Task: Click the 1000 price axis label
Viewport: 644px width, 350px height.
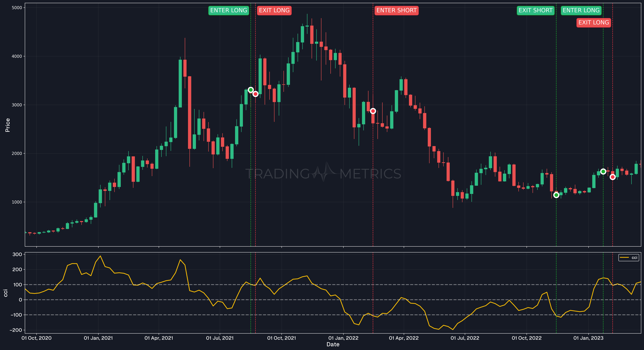Action: 17,202
